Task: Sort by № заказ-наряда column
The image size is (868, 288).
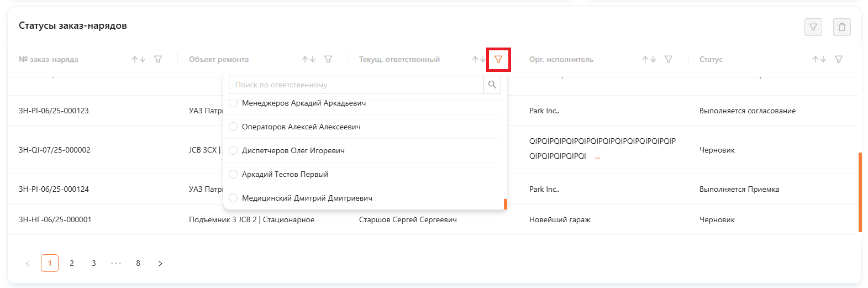Action: [138, 59]
